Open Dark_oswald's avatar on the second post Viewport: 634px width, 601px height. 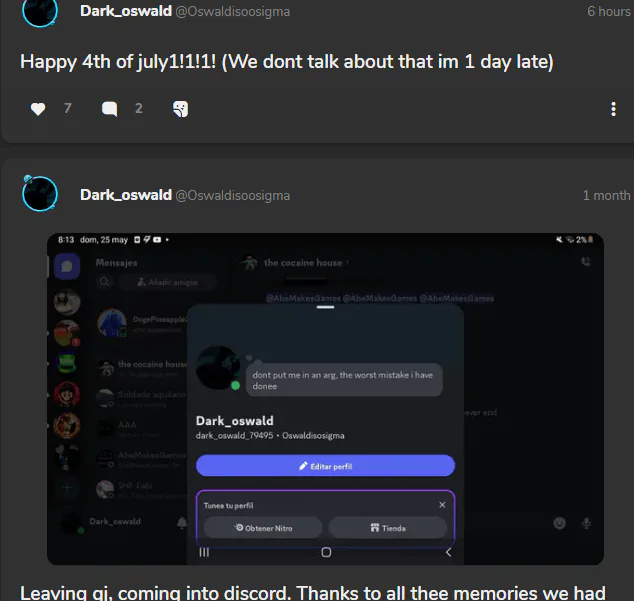click(40, 194)
